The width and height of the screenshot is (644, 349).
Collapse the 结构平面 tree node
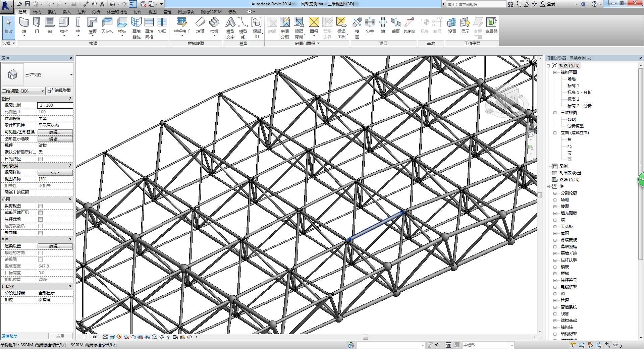[x=555, y=72]
